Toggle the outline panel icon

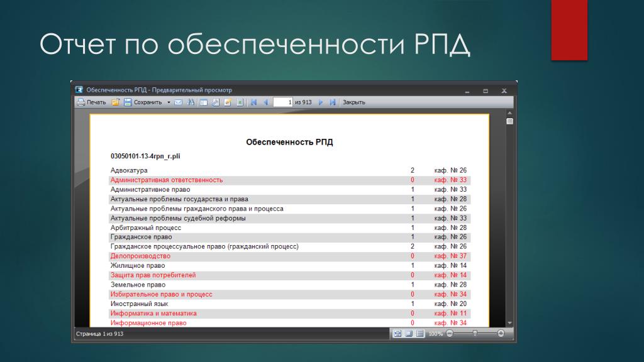point(204,102)
